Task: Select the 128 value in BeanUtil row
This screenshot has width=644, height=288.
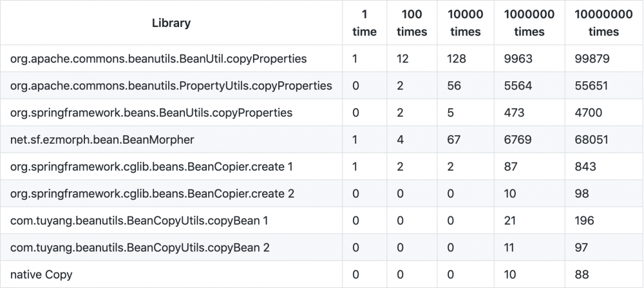Action: pos(457,59)
